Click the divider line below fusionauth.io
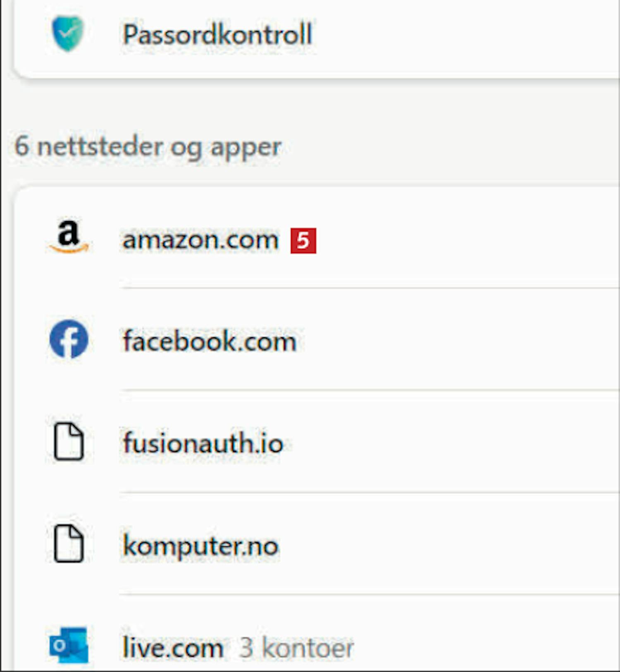Viewport: 620px width, 672px height. pyautogui.click(x=370, y=492)
